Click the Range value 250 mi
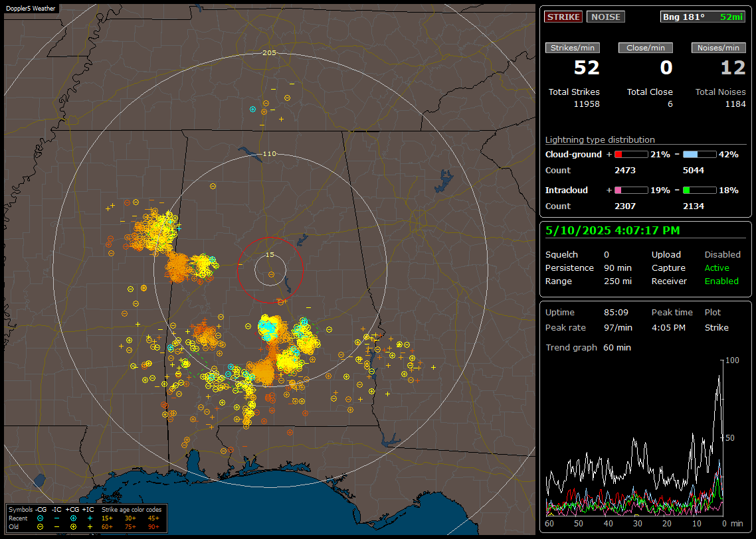Image resolution: width=756 pixels, height=539 pixels. (x=618, y=281)
